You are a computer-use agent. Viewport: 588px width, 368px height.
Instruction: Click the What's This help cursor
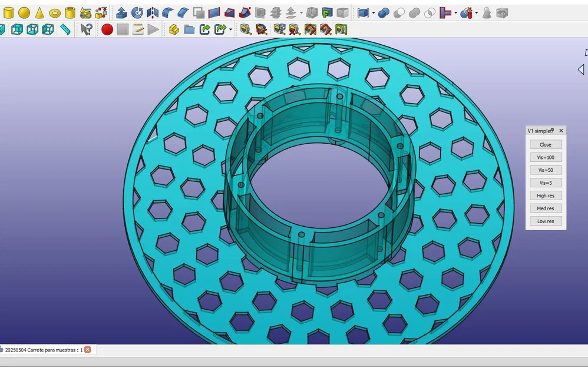point(86,29)
